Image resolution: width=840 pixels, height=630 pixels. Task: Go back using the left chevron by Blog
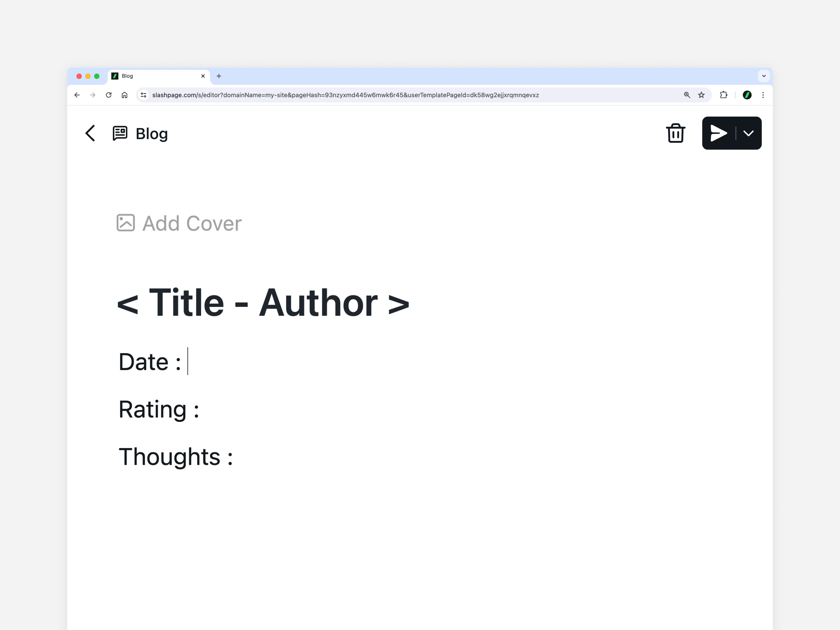click(90, 133)
